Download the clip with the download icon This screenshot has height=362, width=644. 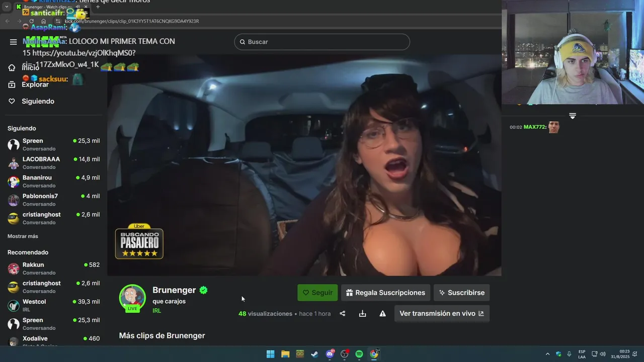(362, 313)
